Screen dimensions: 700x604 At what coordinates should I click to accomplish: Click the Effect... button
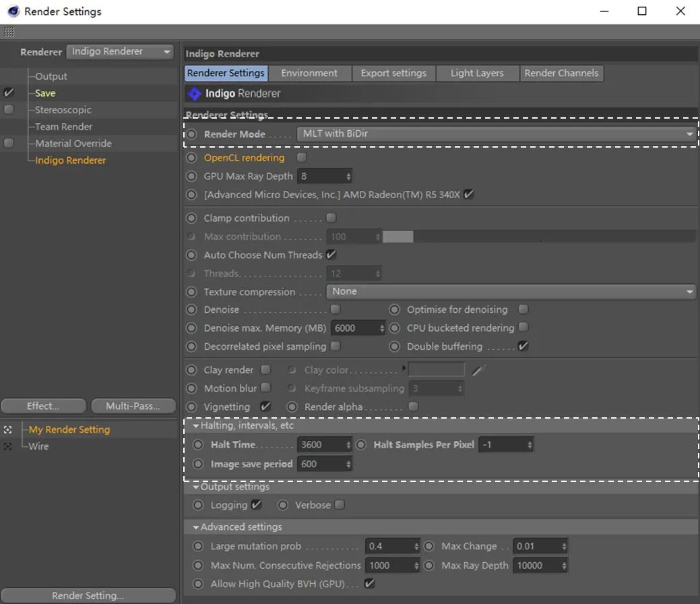[43, 406]
